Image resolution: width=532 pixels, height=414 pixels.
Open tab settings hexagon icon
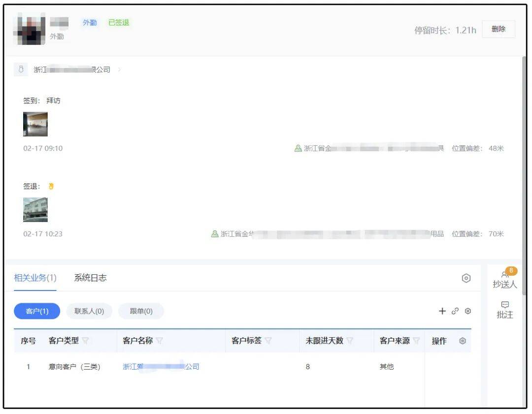[x=466, y=278]
